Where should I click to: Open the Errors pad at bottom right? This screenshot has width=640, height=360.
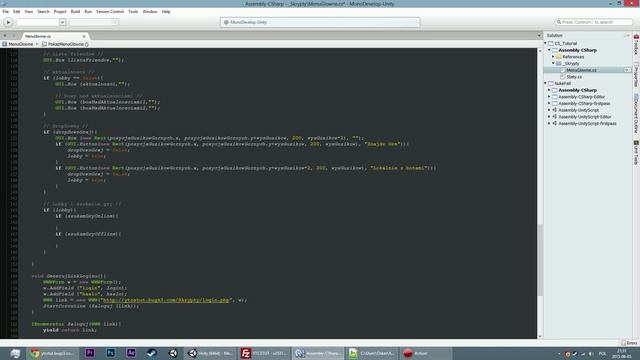pos(629,343)
